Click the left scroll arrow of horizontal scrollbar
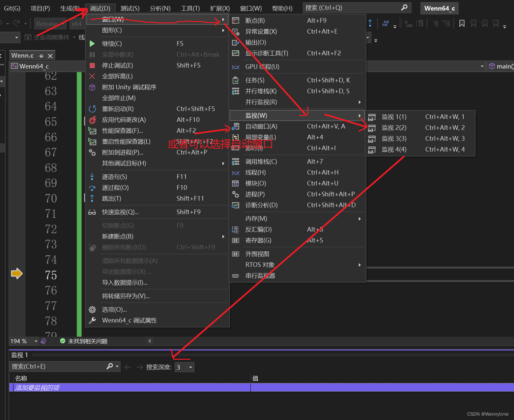The height and width of the screenshot is (420, 514). coord(150,341)
